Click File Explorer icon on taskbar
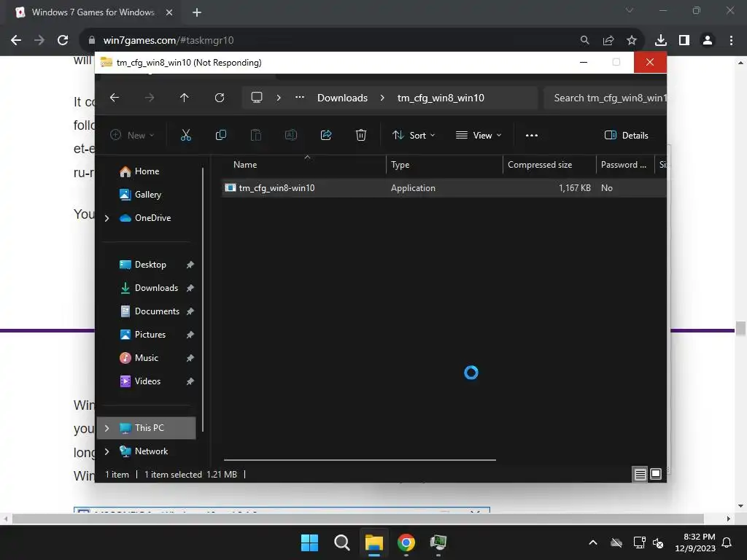This screenshot has height=560, width=747. [374, 542]
